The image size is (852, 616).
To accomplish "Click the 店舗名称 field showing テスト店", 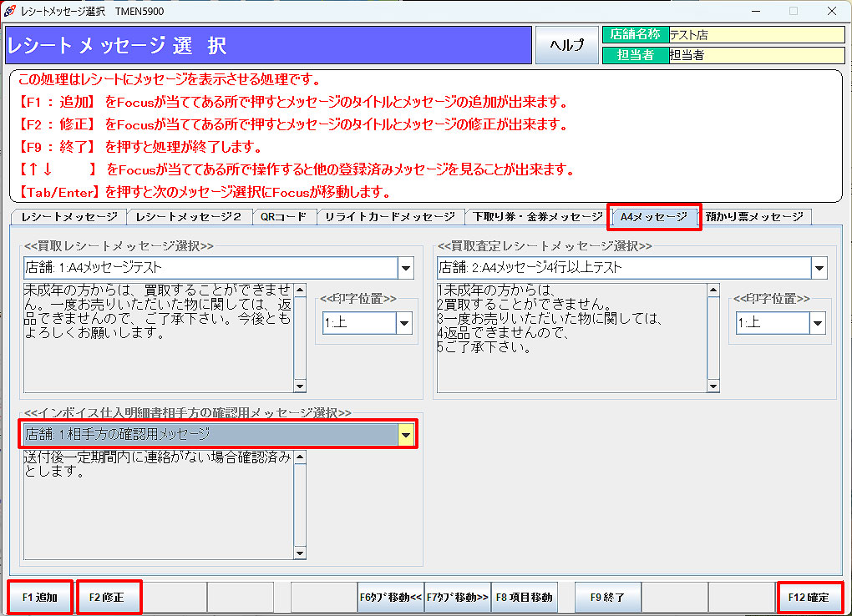I will click(756, 34).
